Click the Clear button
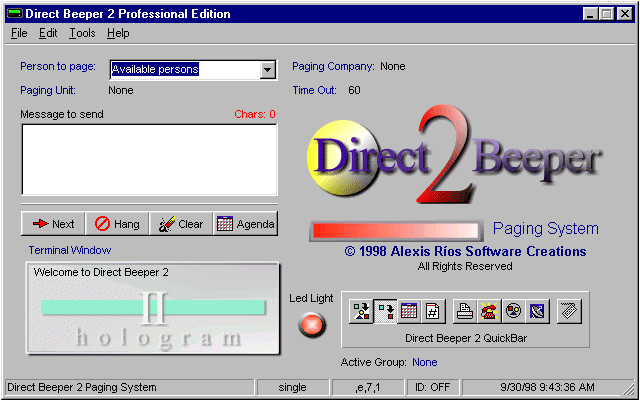The width and height of the screenshot is (640, 400). coord(180,224)
